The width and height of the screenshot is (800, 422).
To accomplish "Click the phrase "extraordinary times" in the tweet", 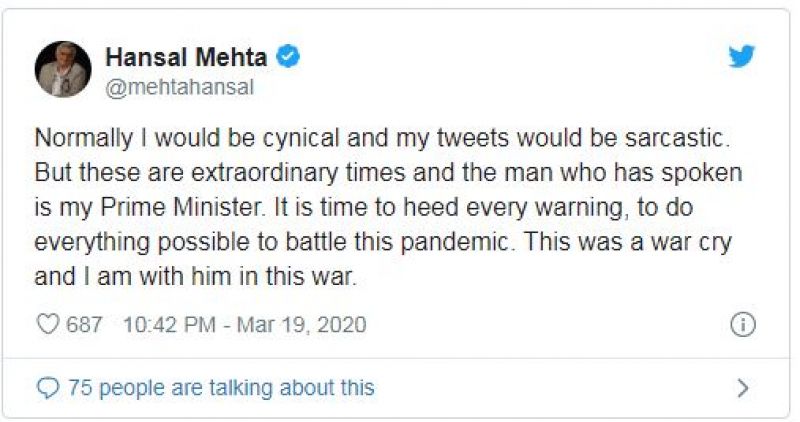I will [x=298, y=172].
